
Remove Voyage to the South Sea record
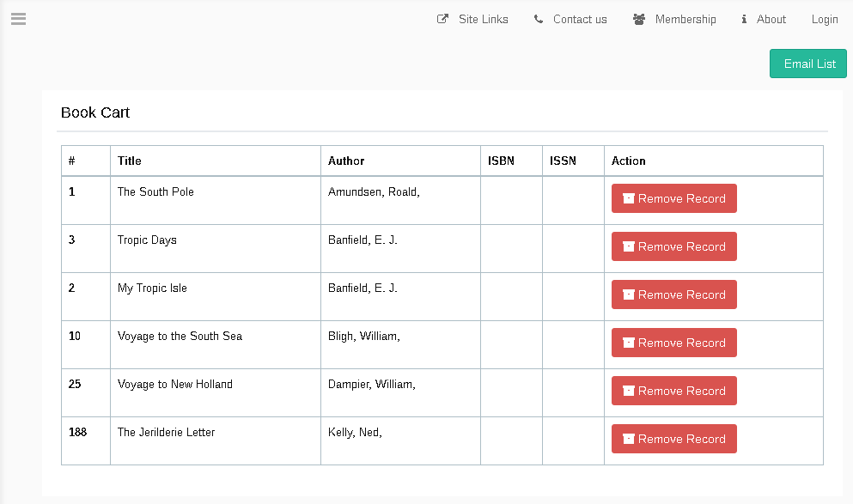pyautogui.click(x=673, y=343)
